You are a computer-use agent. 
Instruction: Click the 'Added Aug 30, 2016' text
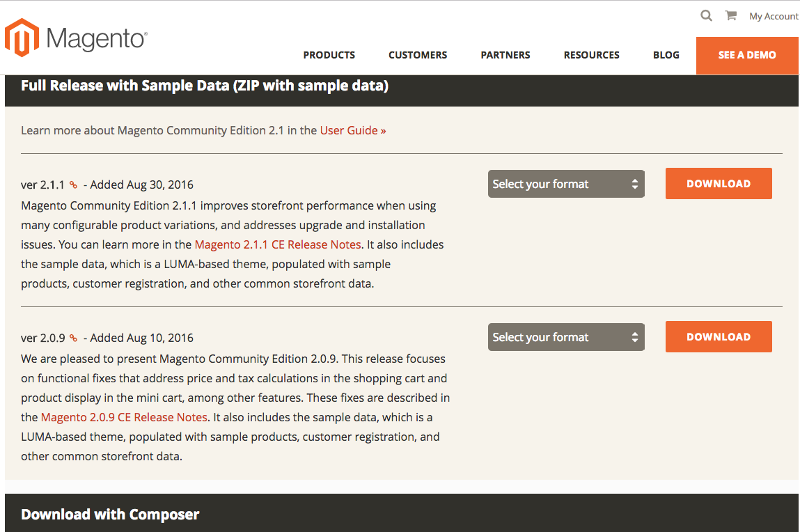pos(142,185)
